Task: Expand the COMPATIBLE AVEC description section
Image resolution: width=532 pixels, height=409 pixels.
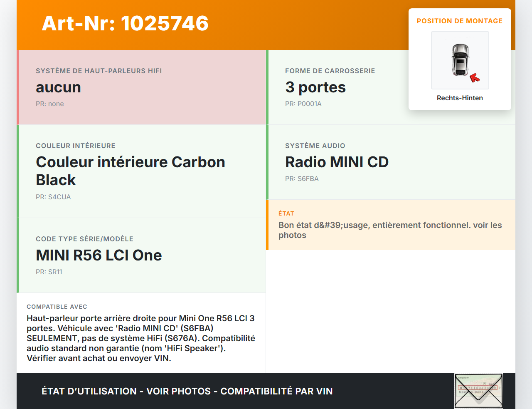Action: (141, 333)
